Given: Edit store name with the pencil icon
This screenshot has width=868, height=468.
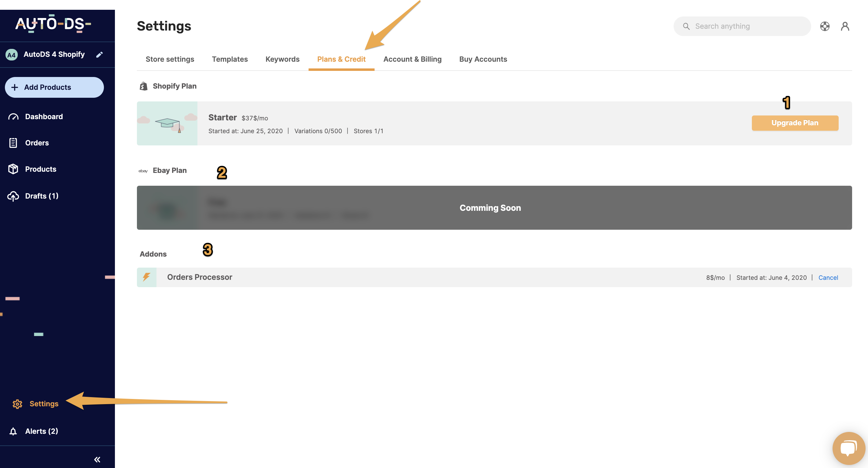Looking at the screenshot, I should (99, 55).
